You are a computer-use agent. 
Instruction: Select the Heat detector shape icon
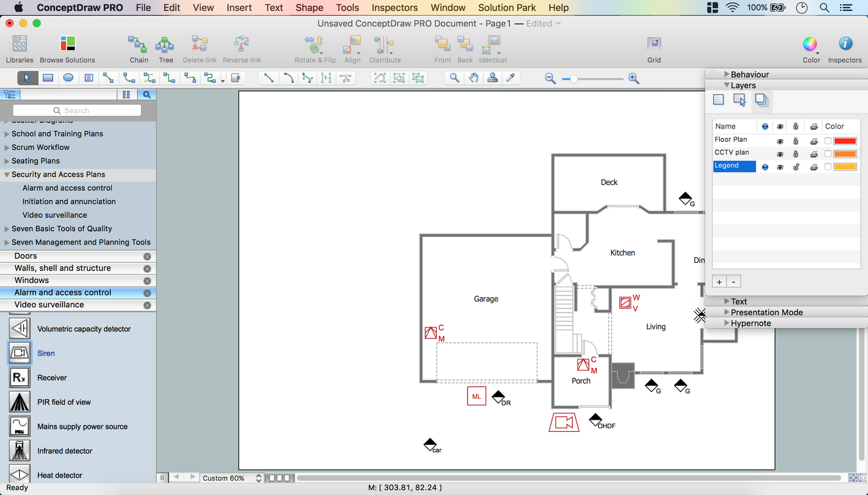[x=20, y=475]
